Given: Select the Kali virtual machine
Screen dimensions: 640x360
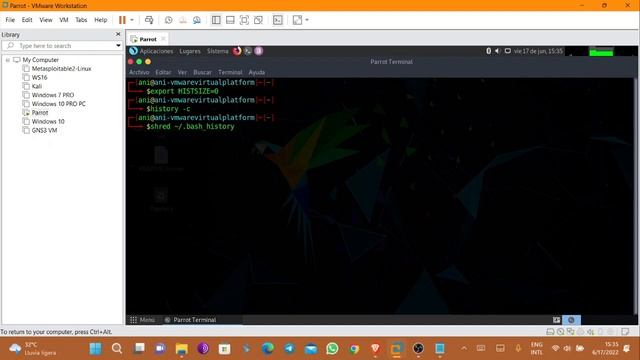Looking at the screenshot, I should [x=37, y=86].
